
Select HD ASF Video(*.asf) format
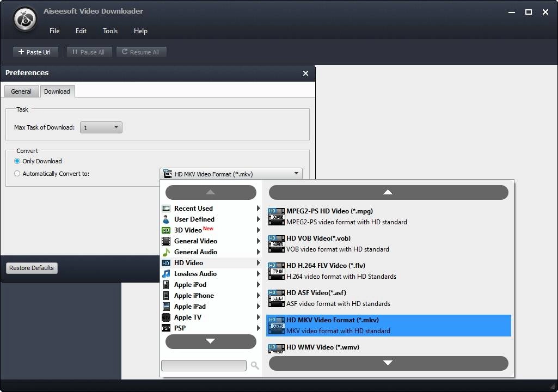click(x=389, y=298)
